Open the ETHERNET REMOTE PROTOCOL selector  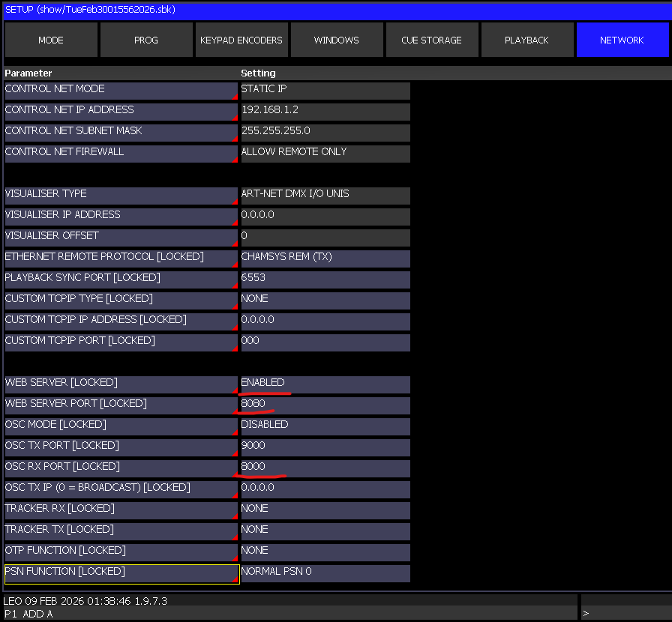coord(325,259)
